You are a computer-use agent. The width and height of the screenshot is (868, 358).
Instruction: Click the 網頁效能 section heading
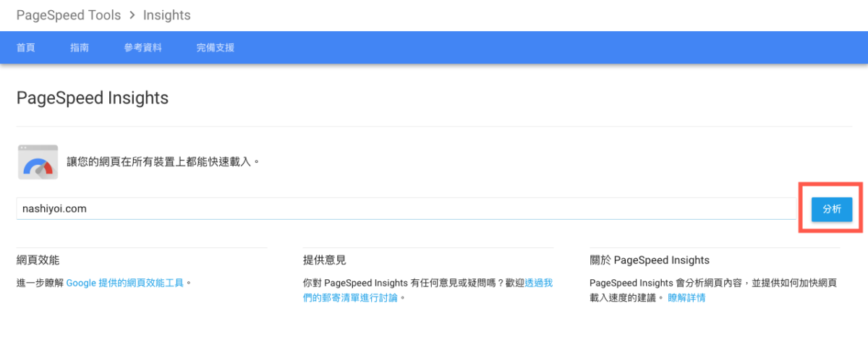[x=38, y=260]
